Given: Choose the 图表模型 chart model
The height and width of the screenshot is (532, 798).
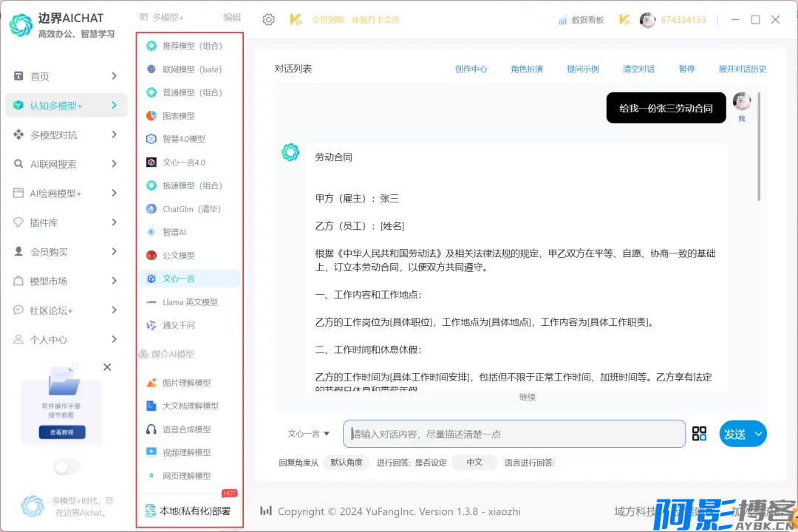Looking at the screenshot, I should coord(189,116).
